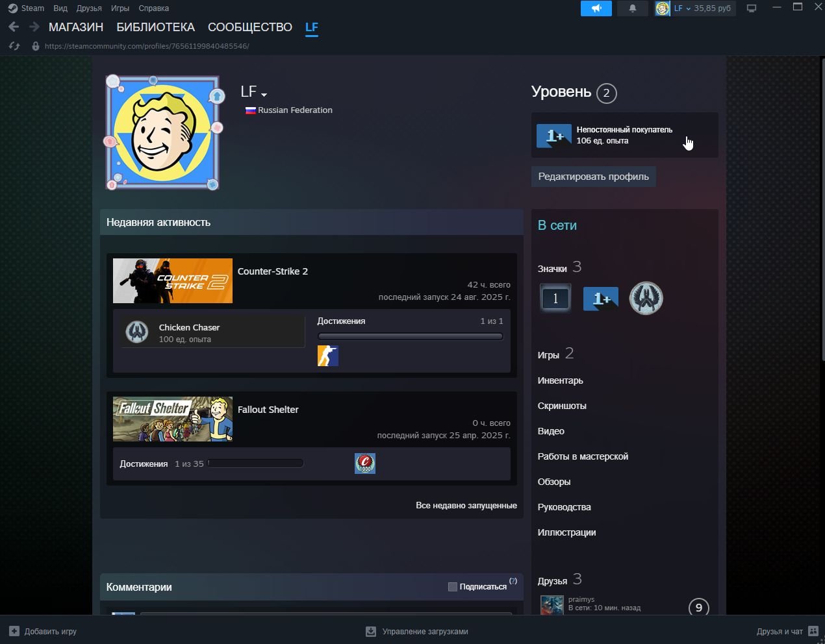Viewport: 825px width, 644px height.
Task: Open the Справка menu
Action: pyautogui.click(x=153, y=8)
